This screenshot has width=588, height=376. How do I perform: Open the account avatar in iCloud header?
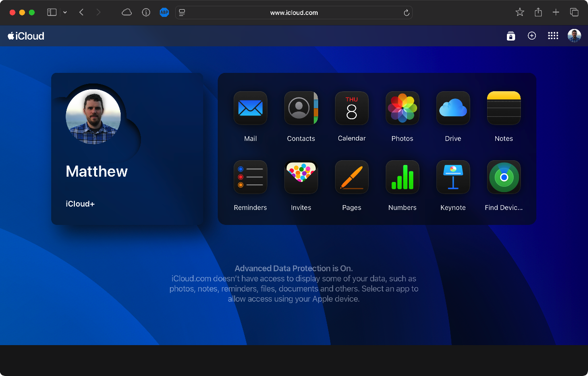pyautogui.click(x=574, y=36)
